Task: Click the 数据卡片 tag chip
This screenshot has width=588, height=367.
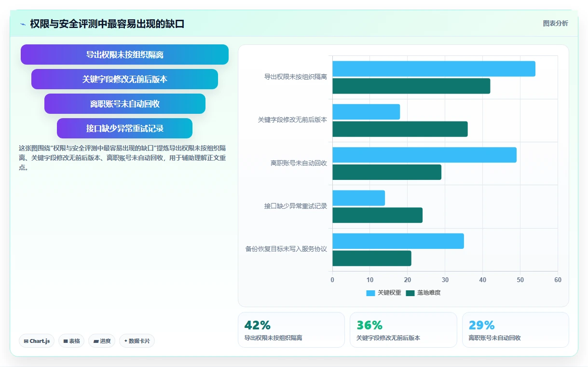Action: coord(137,341)
